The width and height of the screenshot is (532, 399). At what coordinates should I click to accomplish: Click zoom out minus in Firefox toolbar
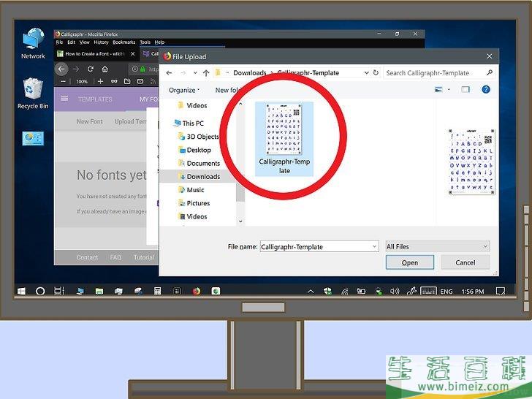point(63,81)
